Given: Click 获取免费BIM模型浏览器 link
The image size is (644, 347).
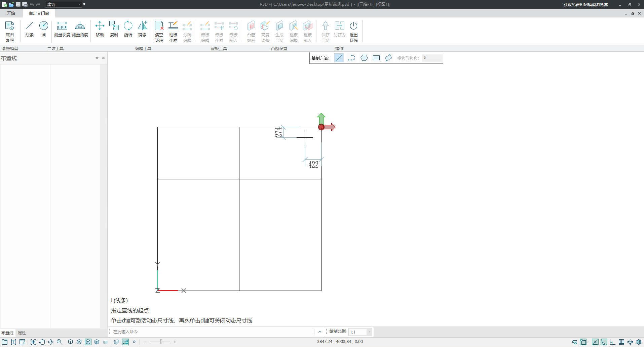Looking at the screenshot, I should coord(585,4).
